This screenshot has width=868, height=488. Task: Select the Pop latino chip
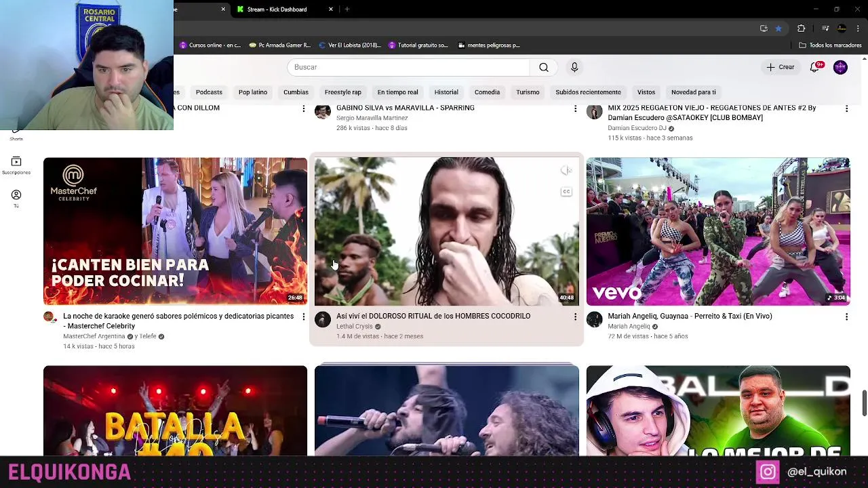[x=253, y=92]
